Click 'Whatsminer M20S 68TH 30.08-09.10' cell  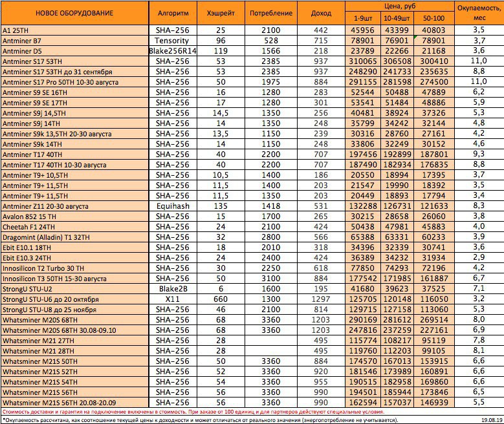click(74, 330)
